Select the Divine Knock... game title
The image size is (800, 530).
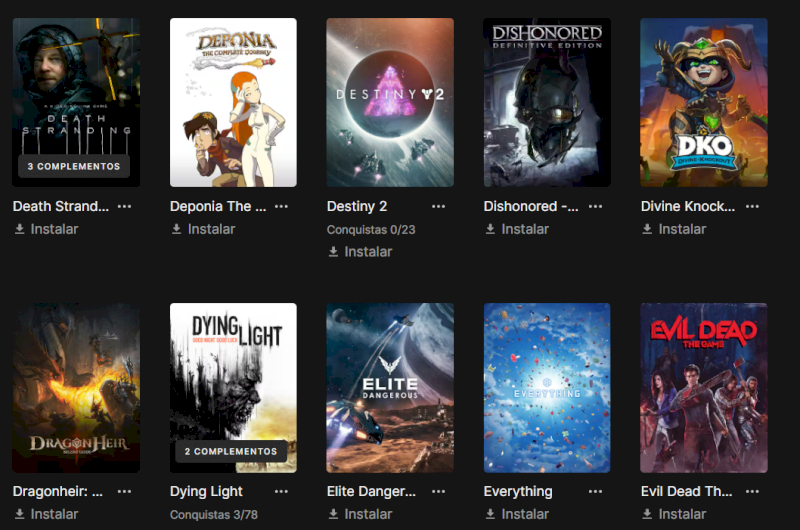[x=688, y=206]
